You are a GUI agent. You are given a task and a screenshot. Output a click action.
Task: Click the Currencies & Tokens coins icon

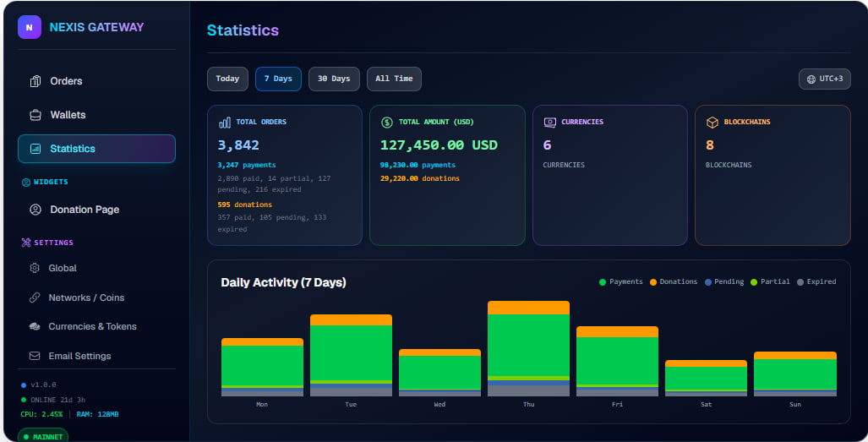(35, 326)
